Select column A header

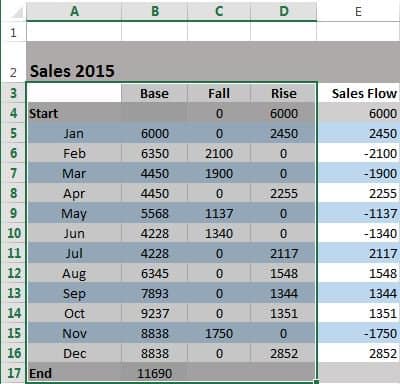coord(74,11)
